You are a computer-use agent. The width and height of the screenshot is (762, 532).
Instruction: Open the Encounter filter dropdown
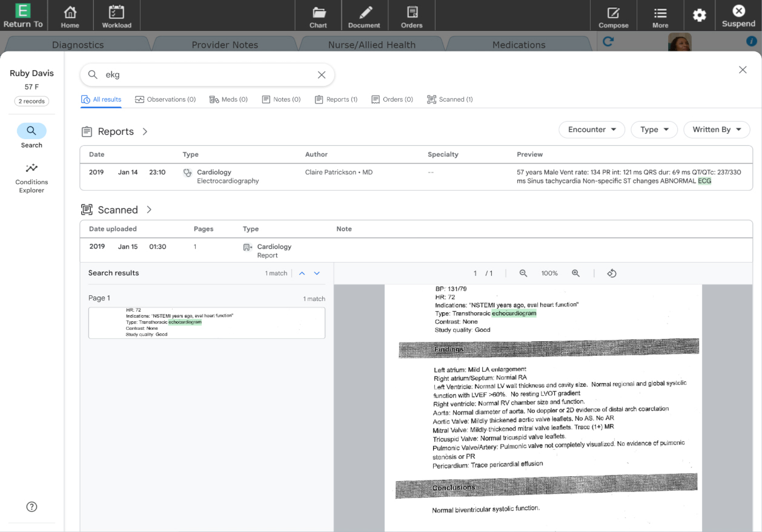point(592,130)
